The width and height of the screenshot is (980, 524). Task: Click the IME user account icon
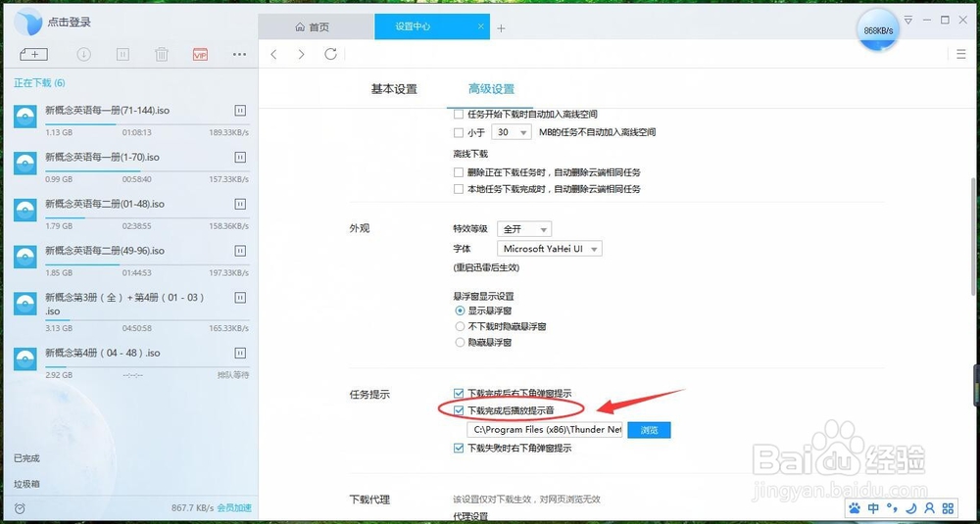point(929,507)
